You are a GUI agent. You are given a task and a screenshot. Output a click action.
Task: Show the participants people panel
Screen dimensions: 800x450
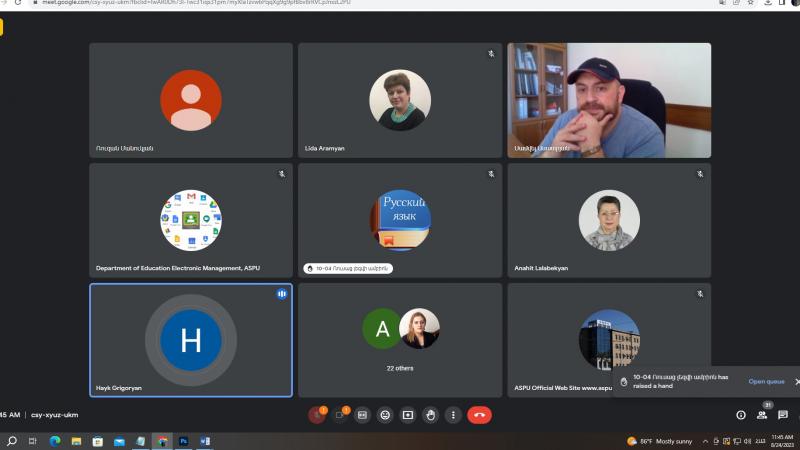tap(762, 415)
